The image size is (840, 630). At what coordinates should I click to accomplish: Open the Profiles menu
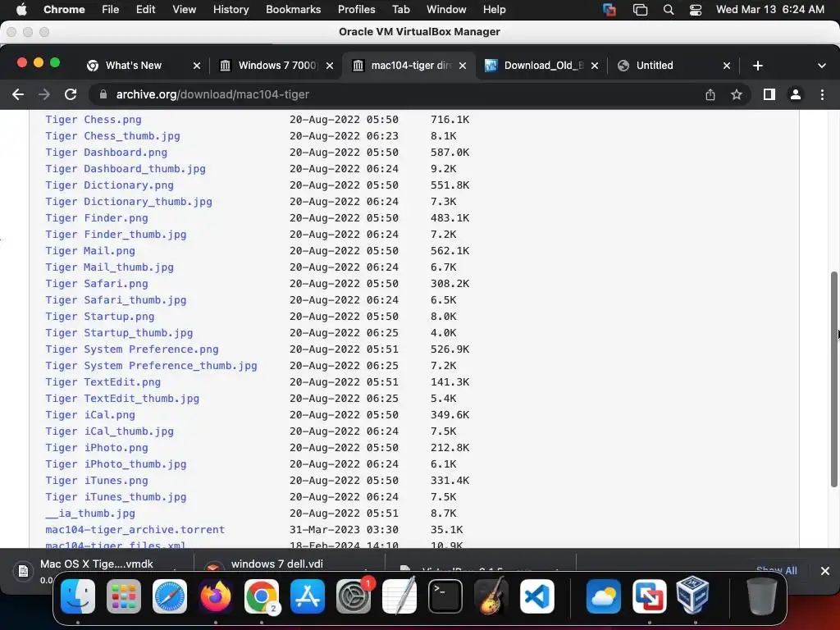tap(356, 10)
